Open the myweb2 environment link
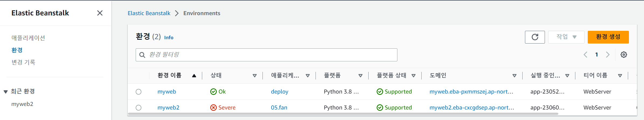Image resolution: width=644 pixels, height=120 pixels. [x=168, y=108]
